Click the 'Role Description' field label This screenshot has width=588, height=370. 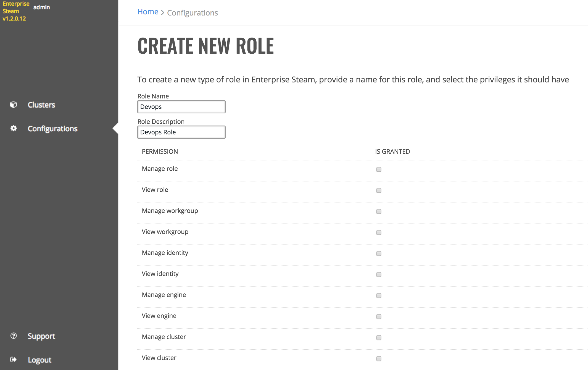(x=161, y=121)
